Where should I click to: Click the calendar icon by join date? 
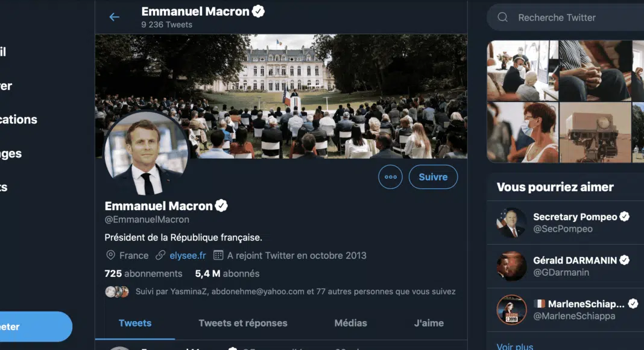pos(218,255)
